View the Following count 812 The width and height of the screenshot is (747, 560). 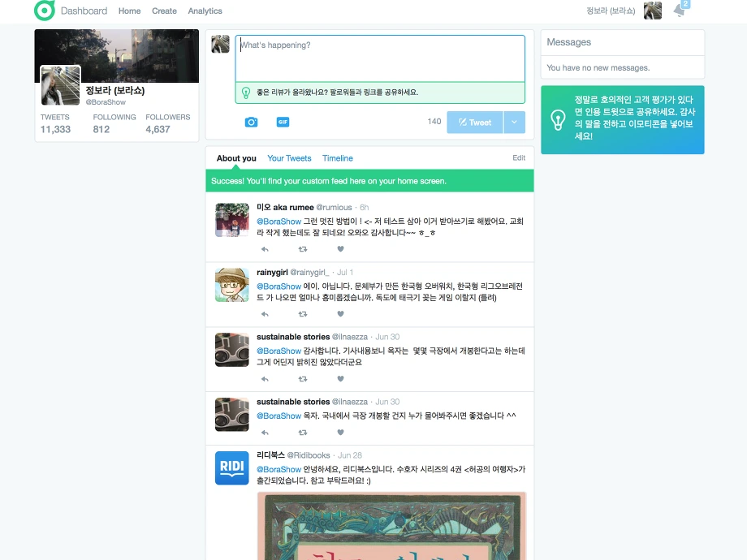[x=101, y=129]
